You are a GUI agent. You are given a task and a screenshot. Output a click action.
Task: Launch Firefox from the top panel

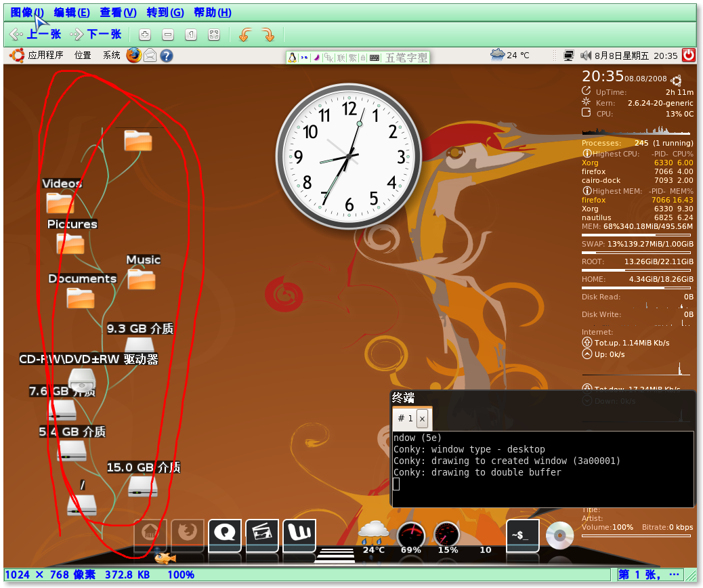pyautogui.click(x=133, y=55)
